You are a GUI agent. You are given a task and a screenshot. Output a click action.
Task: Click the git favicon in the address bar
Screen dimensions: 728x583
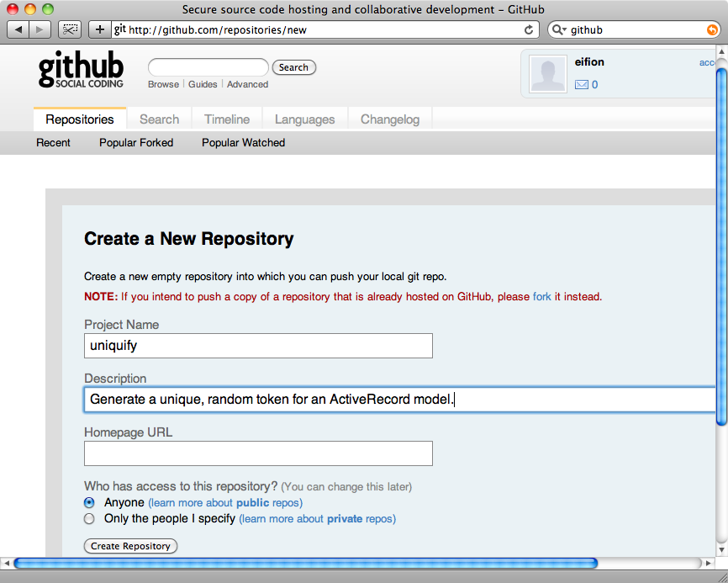[x=119, y=29]
